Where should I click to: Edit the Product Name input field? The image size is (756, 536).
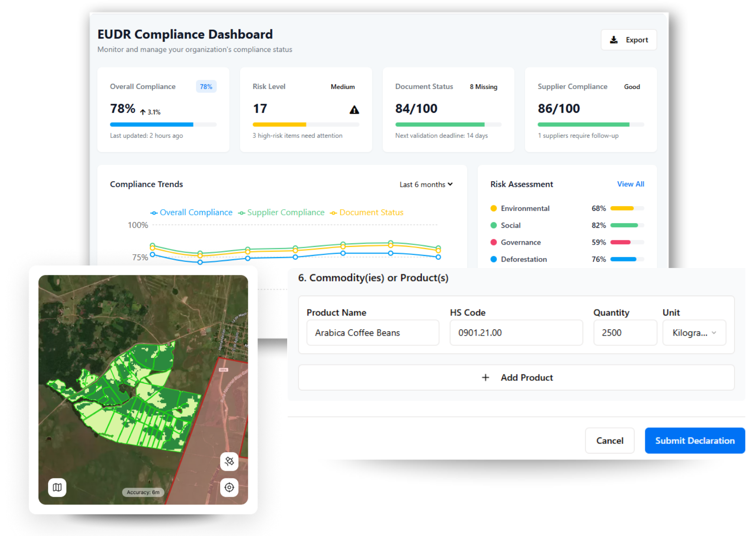pos(372,333)
